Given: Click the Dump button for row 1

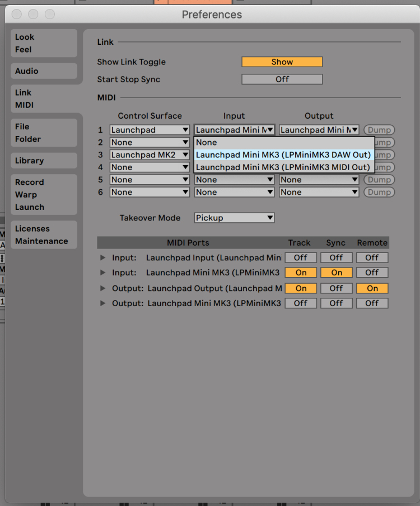Looking at the screenshot, I should point(379,130).
